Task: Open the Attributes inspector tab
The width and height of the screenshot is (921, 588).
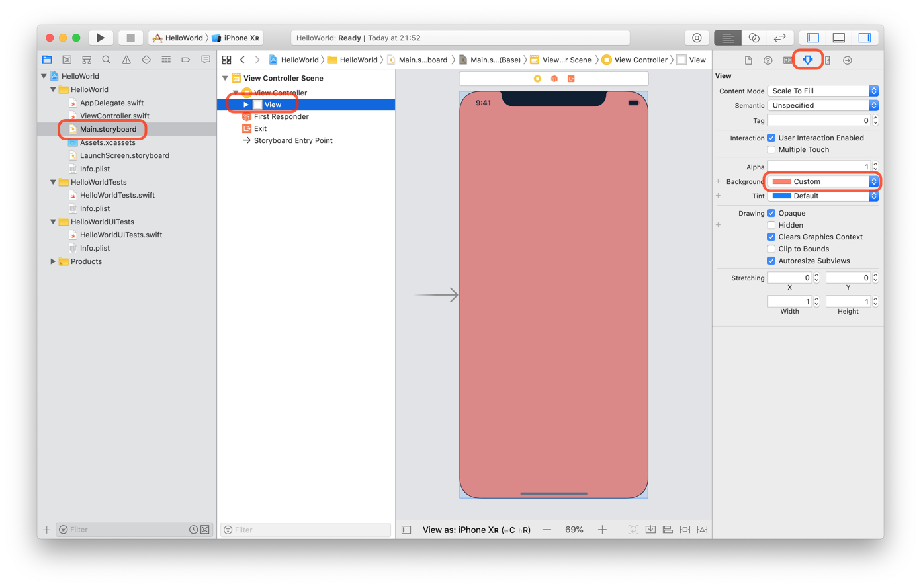Action: [807, 60]
